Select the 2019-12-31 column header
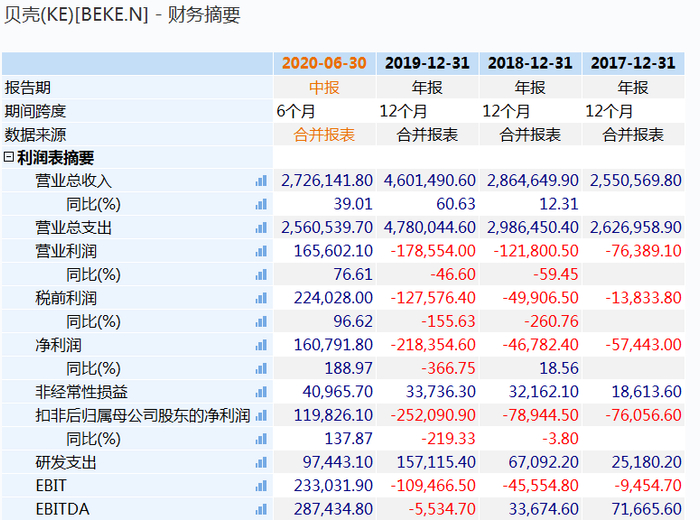Viewport: 700px width, 520px height. coord(427,63)
